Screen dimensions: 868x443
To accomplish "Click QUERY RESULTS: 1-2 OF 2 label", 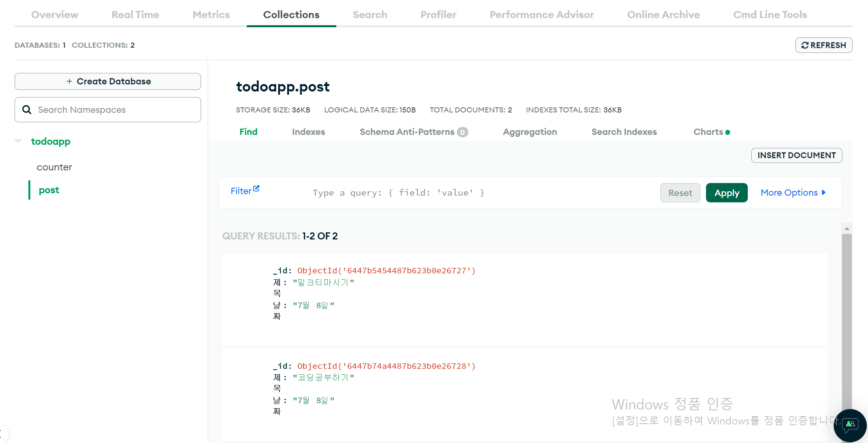I will pyautogui.click(x=280, y=236).
